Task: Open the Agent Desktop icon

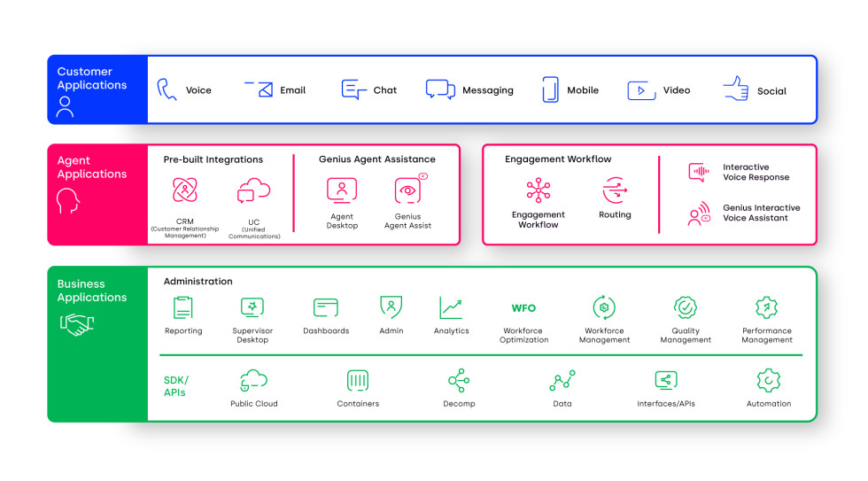Action: (x=342, y=190)
